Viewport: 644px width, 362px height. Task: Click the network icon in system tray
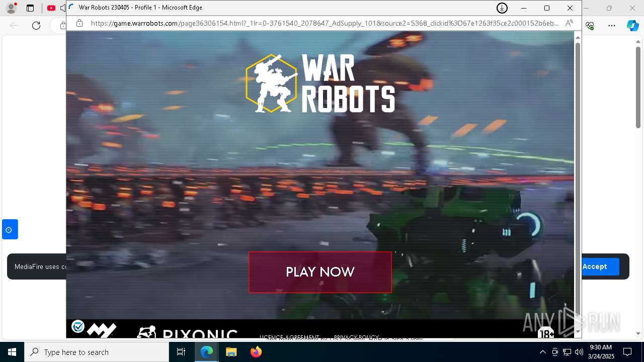click(567, 352)
